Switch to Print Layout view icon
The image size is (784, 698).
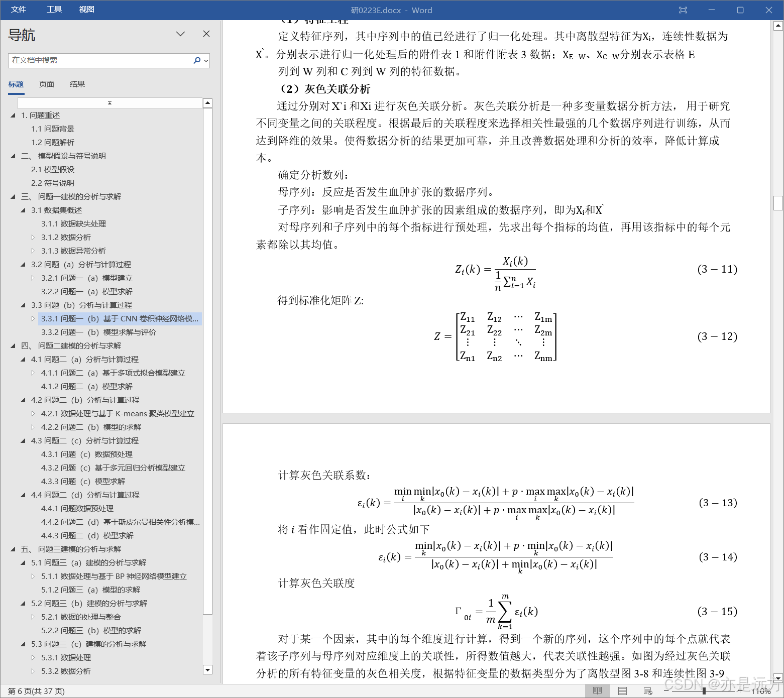coord(622,691)
